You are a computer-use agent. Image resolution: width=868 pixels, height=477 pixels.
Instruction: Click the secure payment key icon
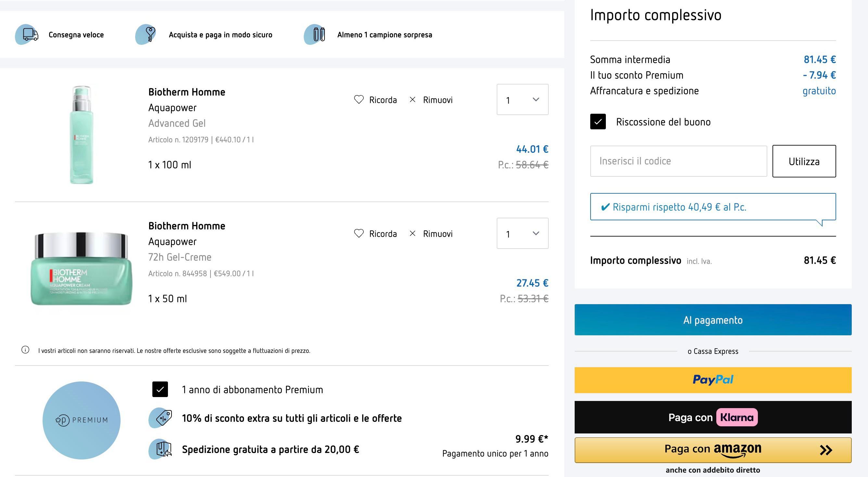click(x=146, y=34)
